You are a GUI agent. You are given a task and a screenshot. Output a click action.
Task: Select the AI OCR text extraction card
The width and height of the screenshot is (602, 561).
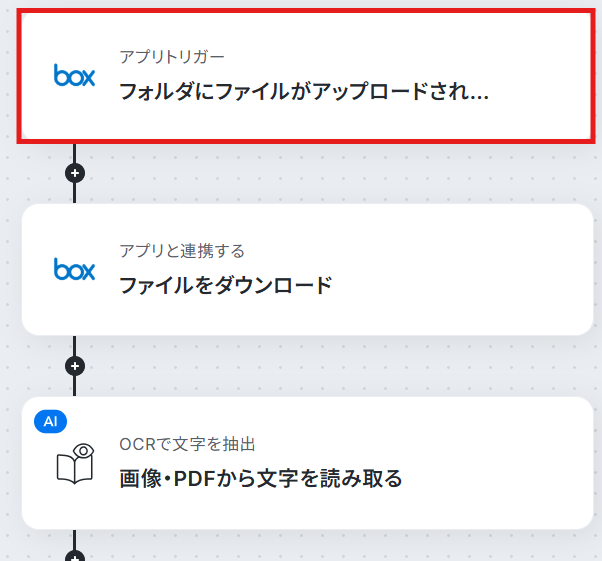pos(308,463)
